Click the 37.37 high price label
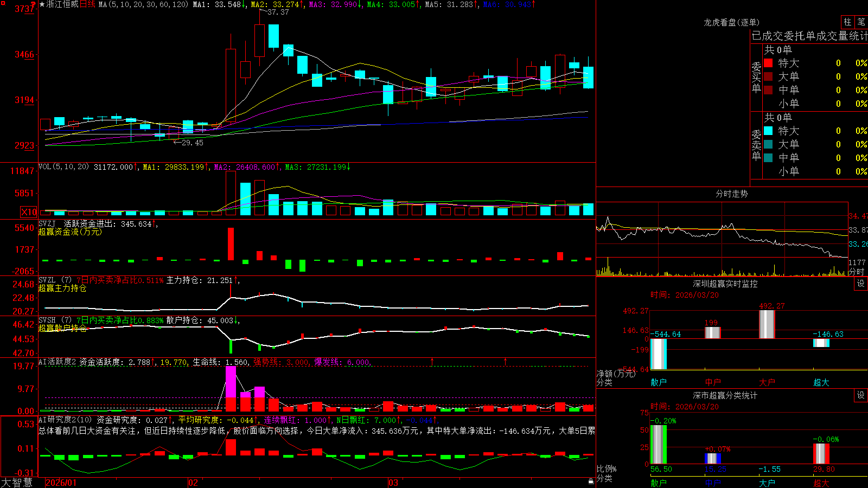Image resolution: width=868 pixels, height=488 pixels. click(x=278, y=12)
